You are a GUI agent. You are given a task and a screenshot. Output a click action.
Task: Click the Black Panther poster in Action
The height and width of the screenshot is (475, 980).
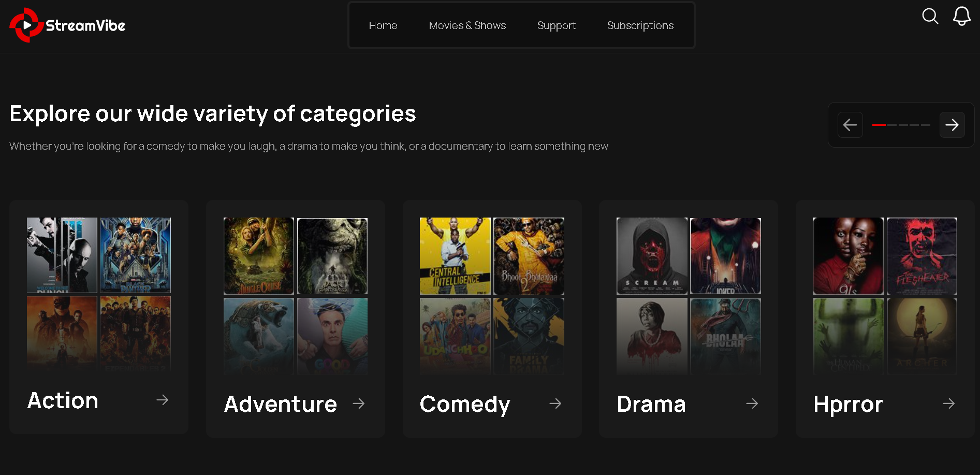[x=135, y=255]
